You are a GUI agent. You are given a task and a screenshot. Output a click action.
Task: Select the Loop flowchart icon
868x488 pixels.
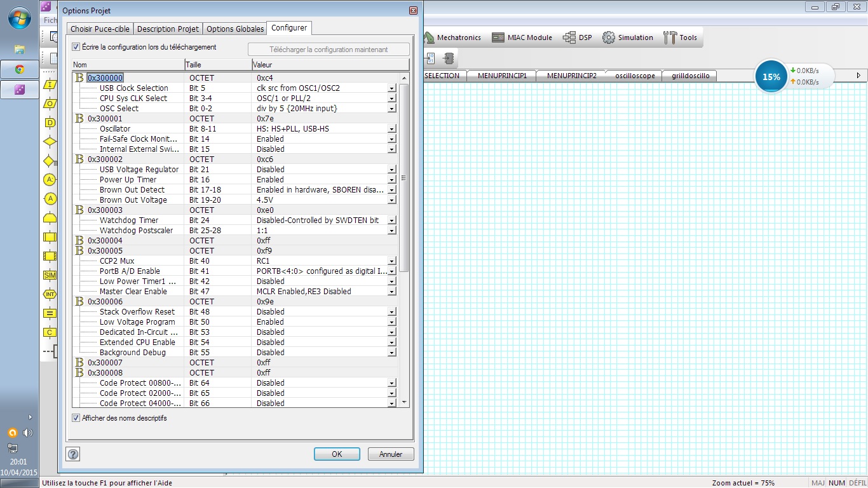tap(50, 218)
